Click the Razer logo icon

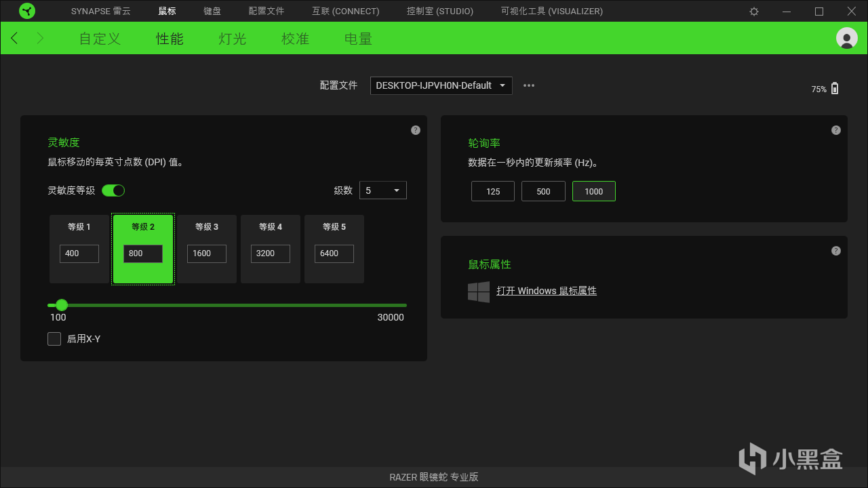point(27,11)
